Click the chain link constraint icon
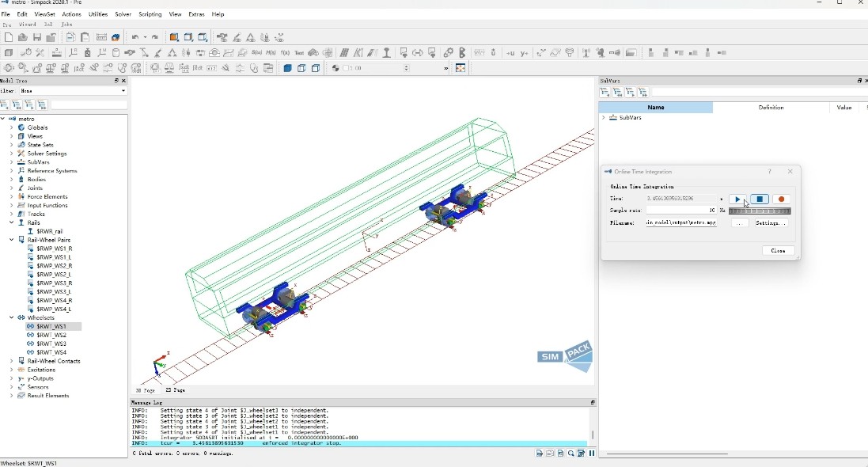868x467 pixels. [x=448, y=52]
